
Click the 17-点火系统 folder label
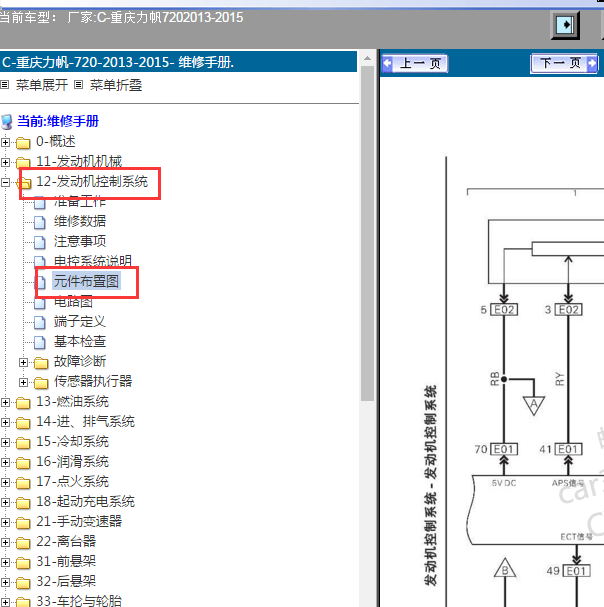72,481
